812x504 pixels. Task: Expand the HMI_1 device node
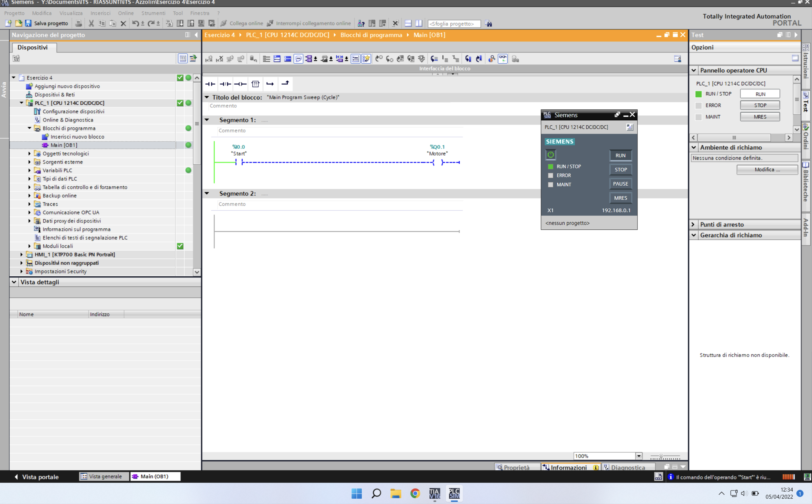22,254
